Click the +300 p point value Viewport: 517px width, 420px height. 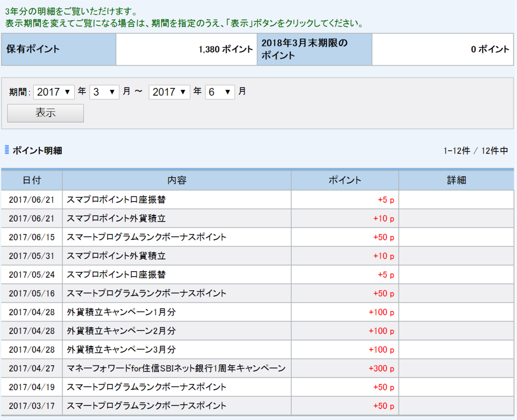pyautogui.click(x=383, y=369)
